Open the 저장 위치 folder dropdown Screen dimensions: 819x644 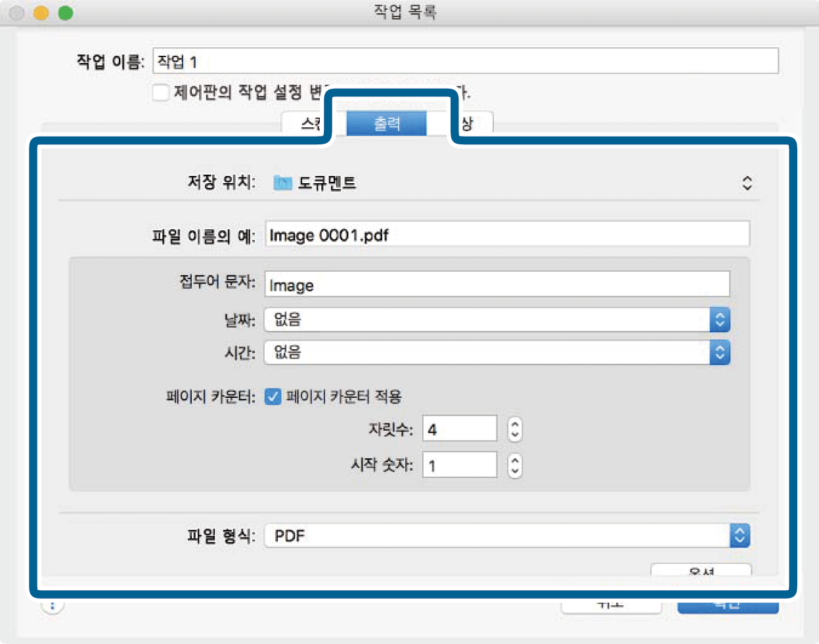(747, 182)
